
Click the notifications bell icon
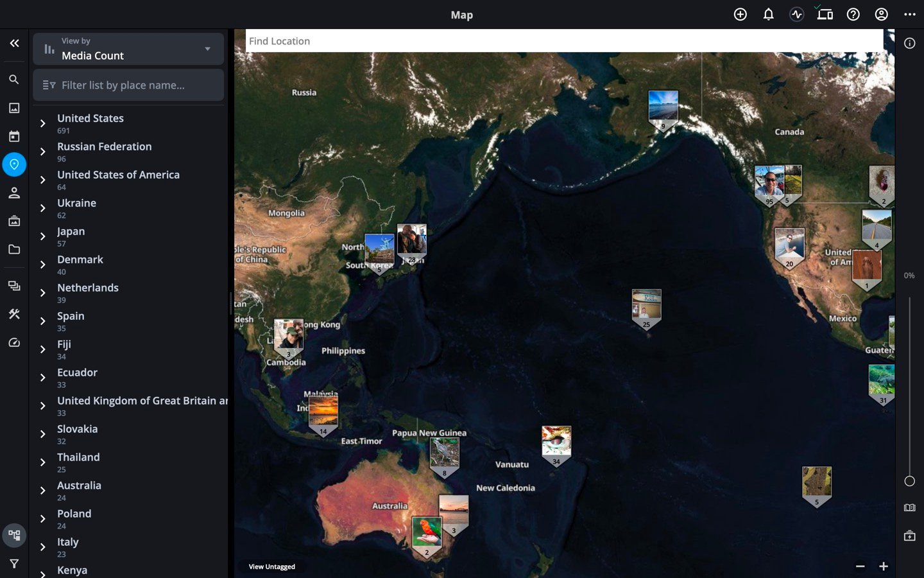point(768,14)
